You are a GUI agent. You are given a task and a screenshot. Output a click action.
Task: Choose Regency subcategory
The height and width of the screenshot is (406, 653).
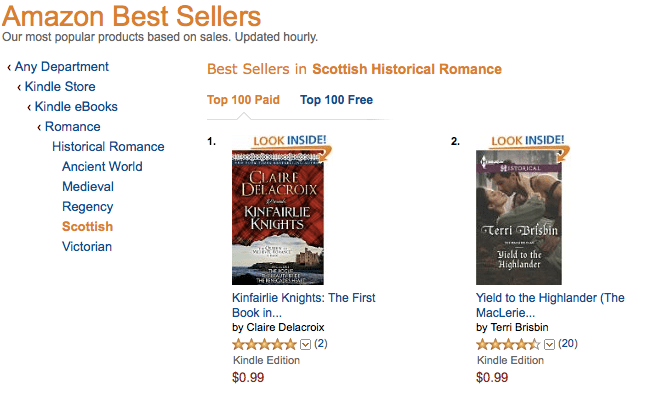(x=87, y=207)
